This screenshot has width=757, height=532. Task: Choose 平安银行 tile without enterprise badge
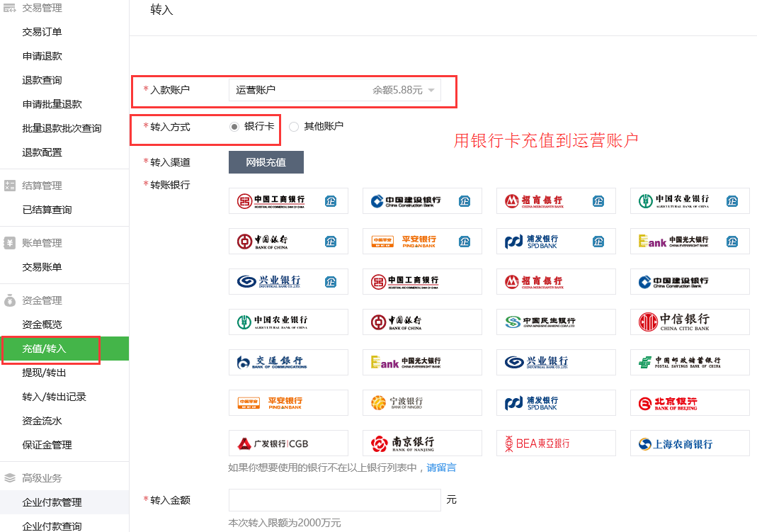pyautogui.click(x=288, y=402)
